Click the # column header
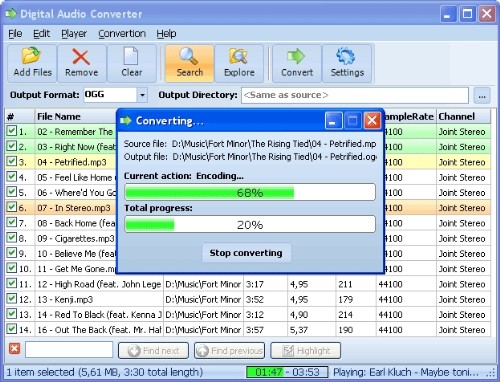Screen dimensions: 500x382 (x=20, y=117)
